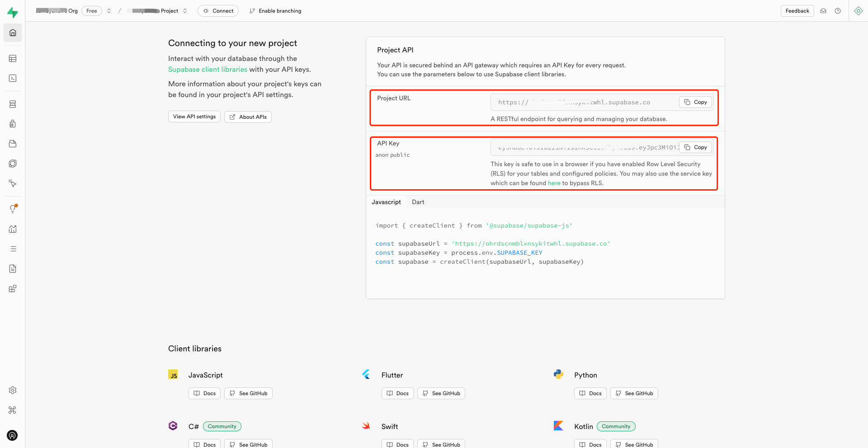Open the Realtime cursor icon
The width and height of the screenshot is (868, 448).
[13, 183]
